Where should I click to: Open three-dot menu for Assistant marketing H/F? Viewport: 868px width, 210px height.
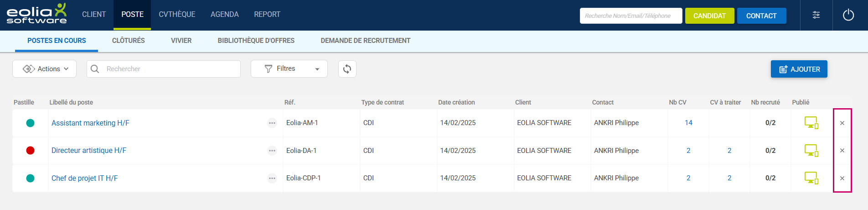click(x=272, y=123)
